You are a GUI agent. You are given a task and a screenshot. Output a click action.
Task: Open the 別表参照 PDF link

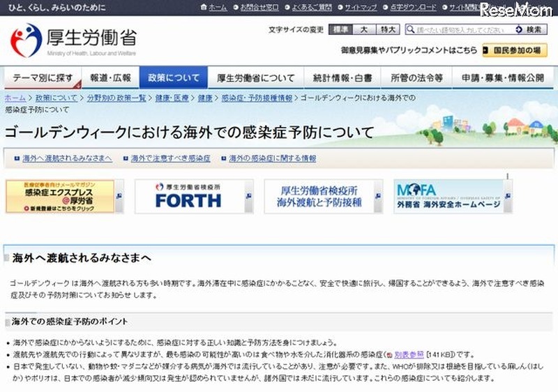[x=409, y=354]
